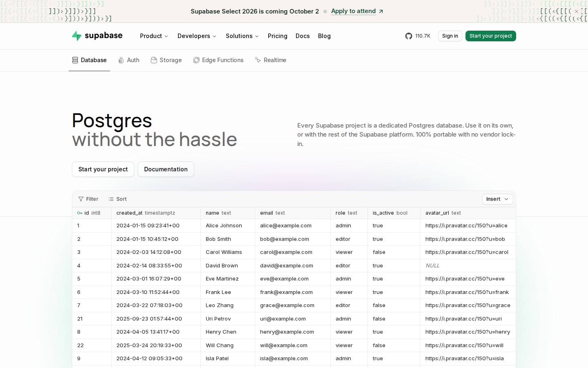Click the Auth lock icon
The image size is (588, 368).
click(121, 60)
